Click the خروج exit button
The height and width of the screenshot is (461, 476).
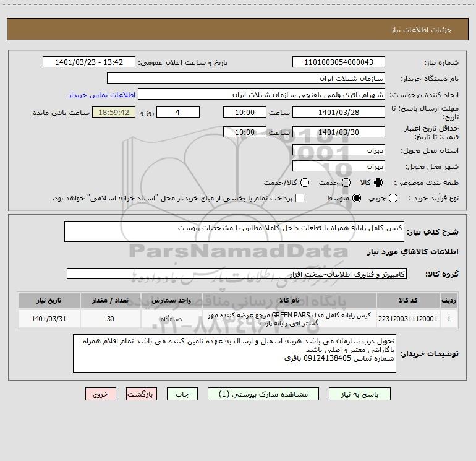[x=101, y=394]
